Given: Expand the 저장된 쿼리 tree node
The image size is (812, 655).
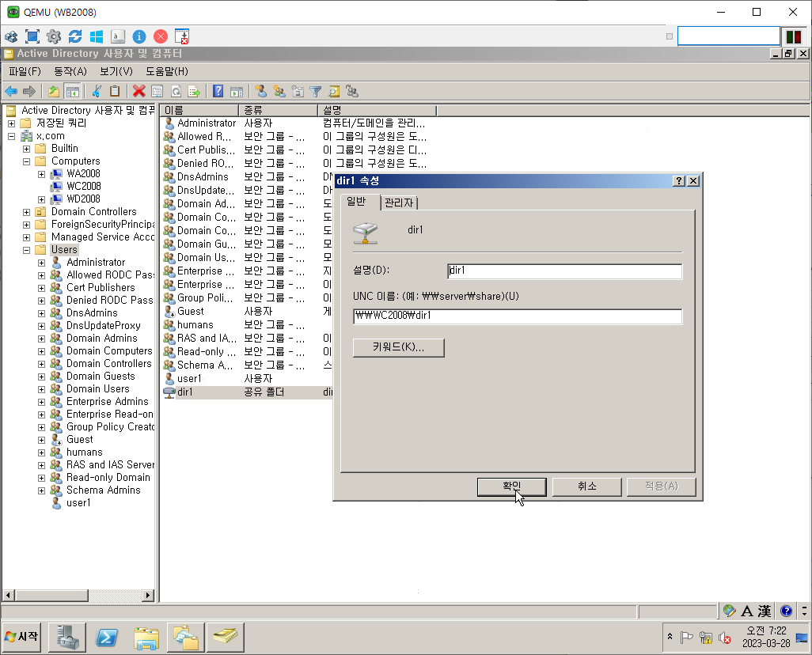Looking at the screenshot, I should click(x=11, y=123).
